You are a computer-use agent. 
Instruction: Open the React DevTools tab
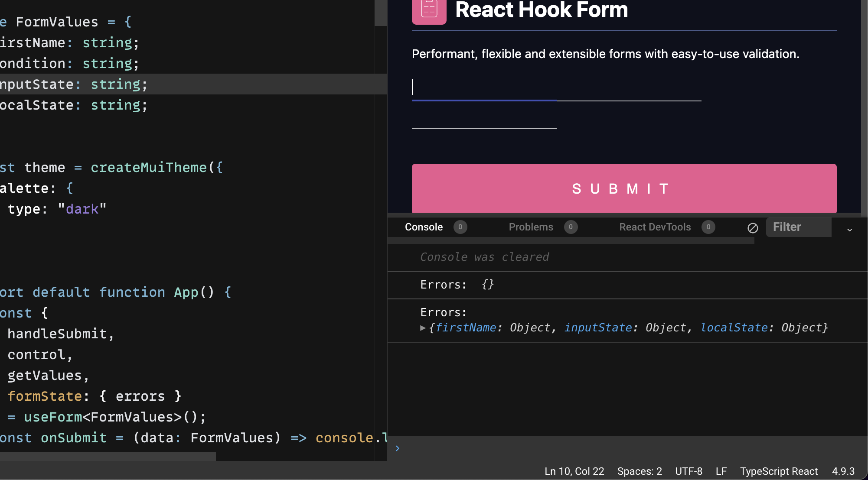point(655,227)
